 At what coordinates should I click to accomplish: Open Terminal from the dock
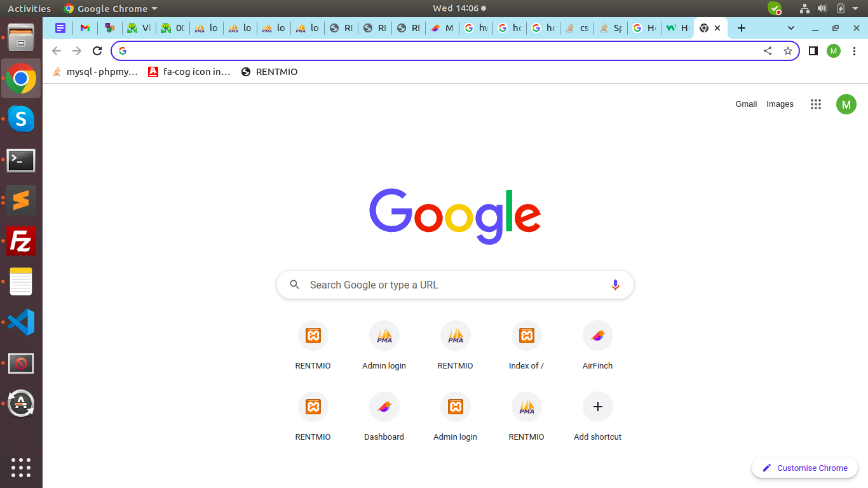click(21, 160)
